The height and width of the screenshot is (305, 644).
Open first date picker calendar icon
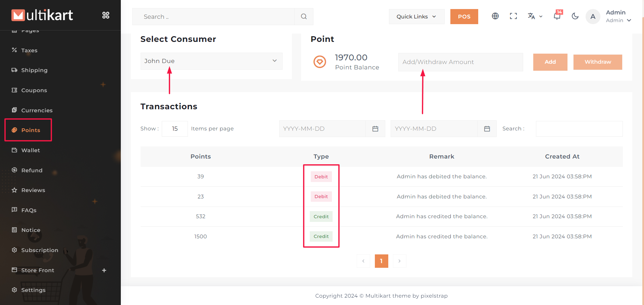tap(375, 129)
